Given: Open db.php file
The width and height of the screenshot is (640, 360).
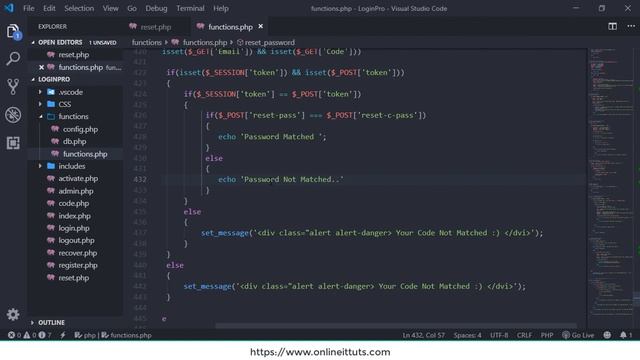Looking at the screenshot, I should coord(74,142).
